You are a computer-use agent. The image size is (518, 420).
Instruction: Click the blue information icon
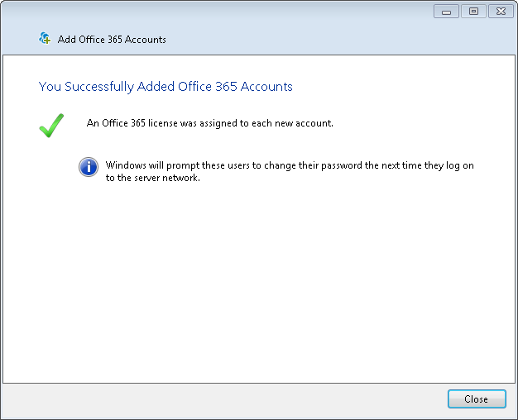tap(89, 168)
